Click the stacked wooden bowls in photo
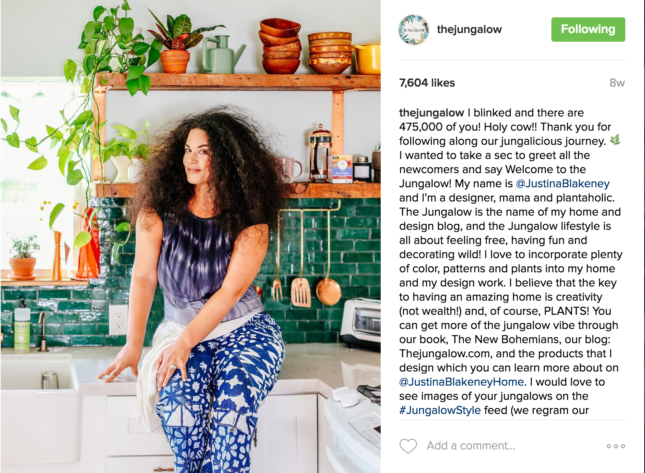The image size is (645, 473). coord(280,46)
